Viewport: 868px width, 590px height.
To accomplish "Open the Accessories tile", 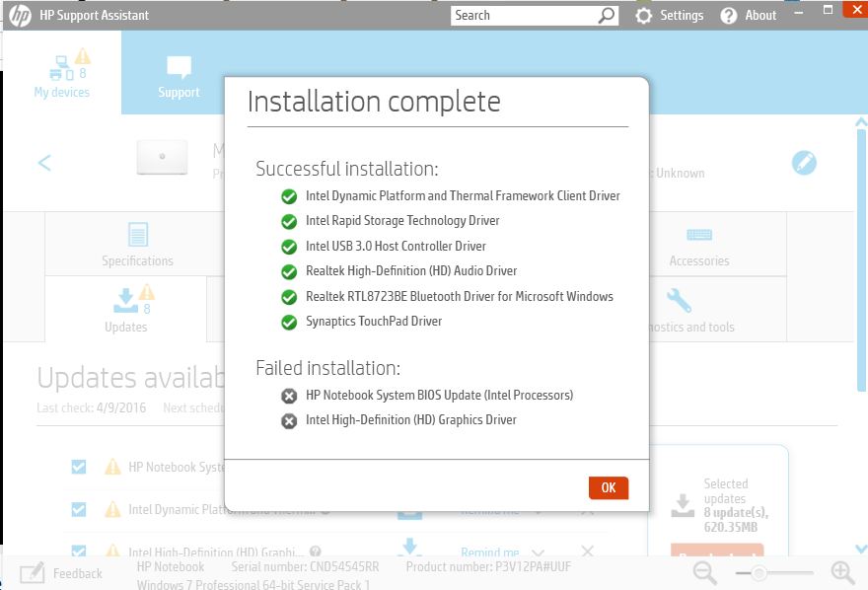I will (699, 246).
